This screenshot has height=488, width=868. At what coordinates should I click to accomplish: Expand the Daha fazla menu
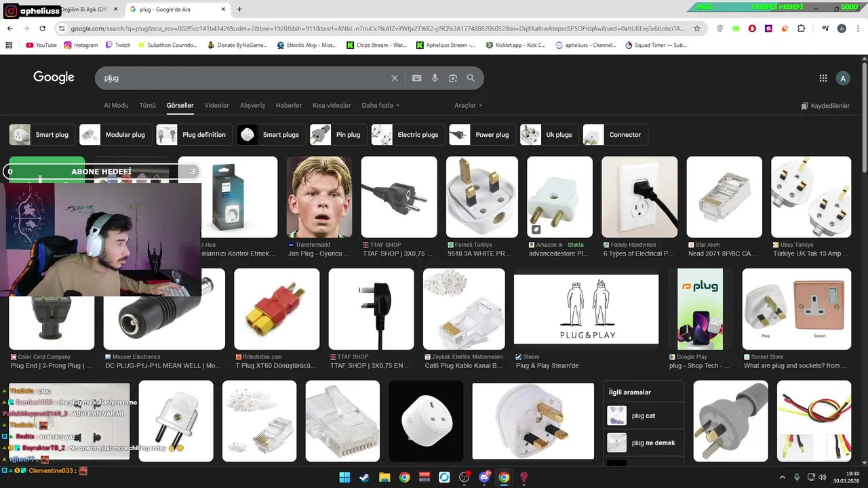click(x=380, y=105)
